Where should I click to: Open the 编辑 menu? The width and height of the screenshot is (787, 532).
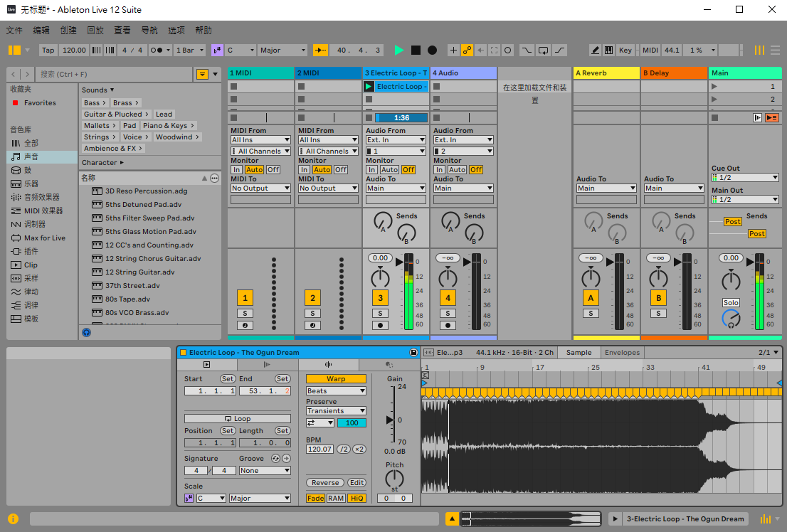click(x=41, y=30)
